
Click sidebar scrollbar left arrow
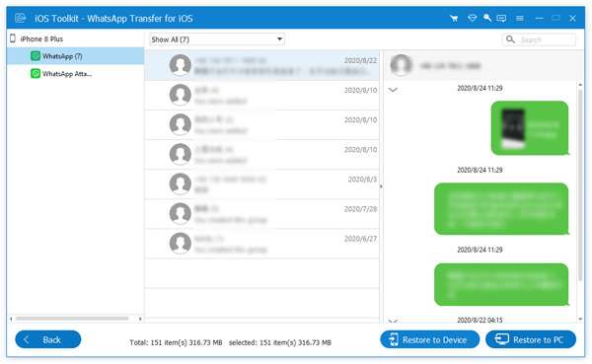point(11,319)
